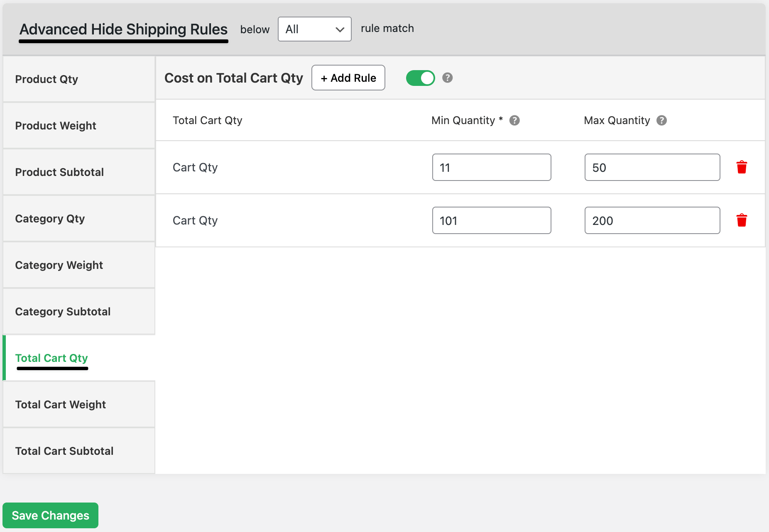Delete the first Cart Qty rule

742,167
